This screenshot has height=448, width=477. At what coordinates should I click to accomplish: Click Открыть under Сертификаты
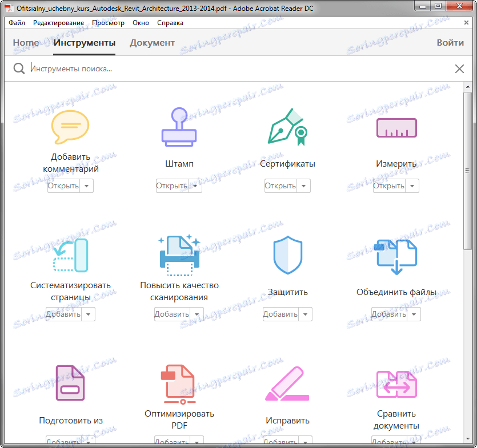[x=280, y=185]
